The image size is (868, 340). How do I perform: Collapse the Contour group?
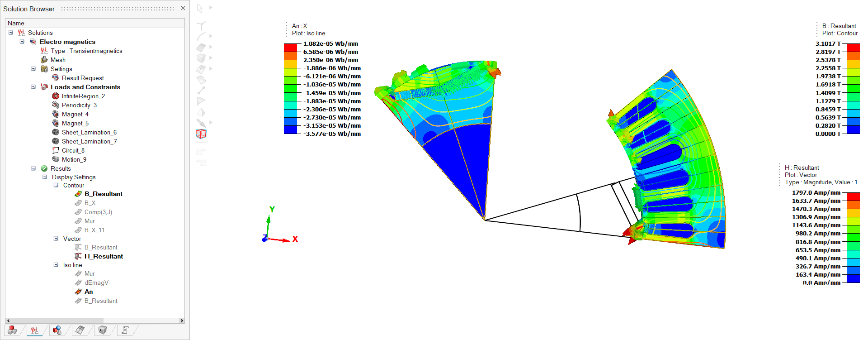(x=56, y=185)
